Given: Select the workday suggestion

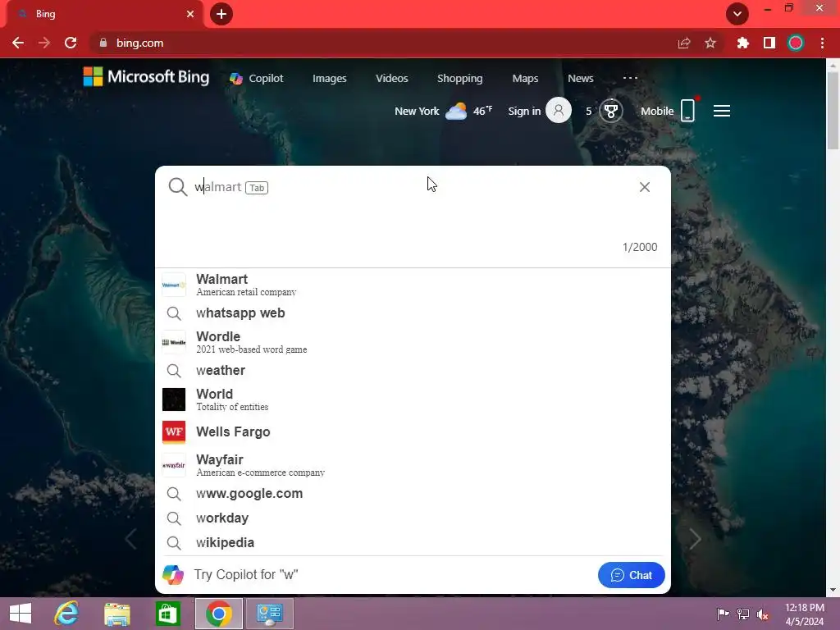Looking at the screenshot, I should tap(413, 518).
